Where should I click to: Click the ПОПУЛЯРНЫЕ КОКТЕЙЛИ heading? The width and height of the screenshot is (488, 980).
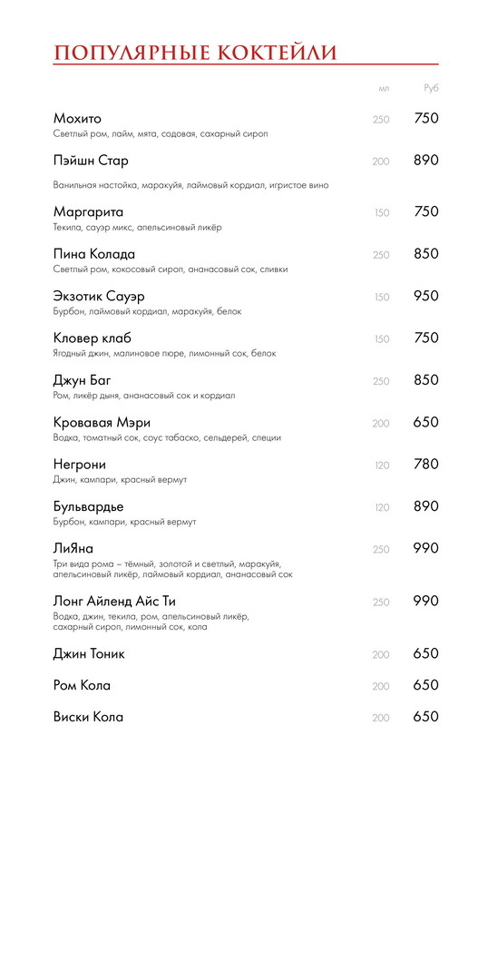195,53
